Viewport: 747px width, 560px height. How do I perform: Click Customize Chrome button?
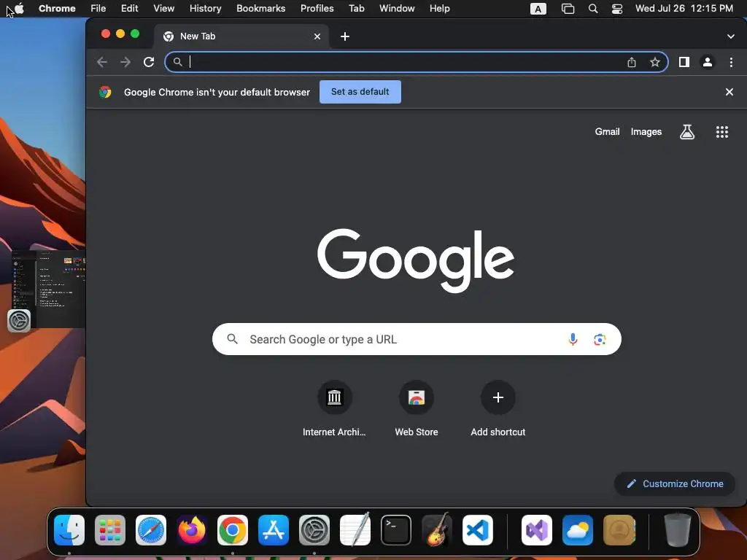(675, 484)
